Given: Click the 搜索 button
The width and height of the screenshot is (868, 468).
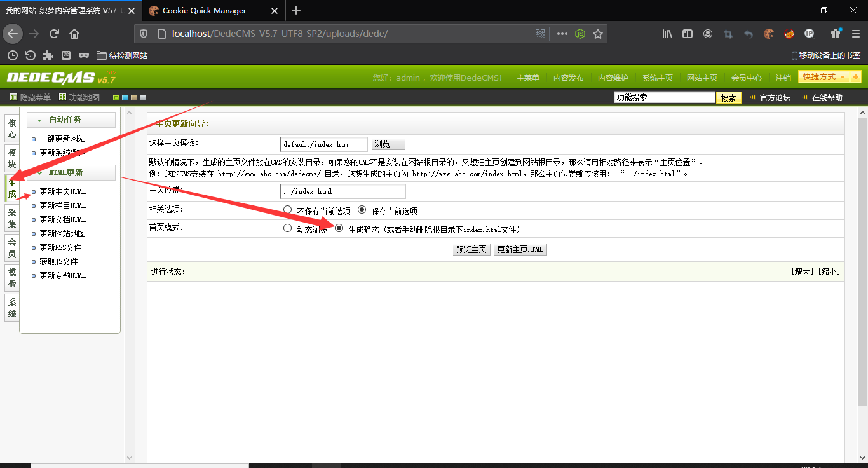Looking at the screenshot, I should coord(729,97).
